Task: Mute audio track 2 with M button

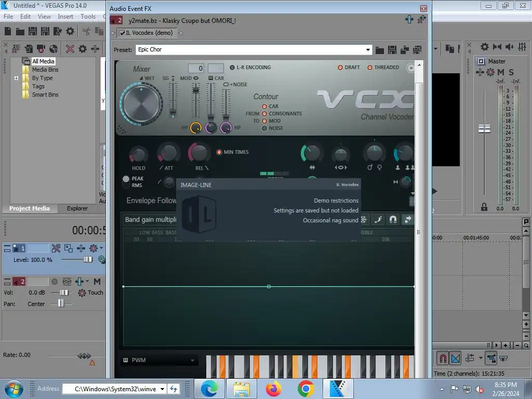Action: [97, 282]
